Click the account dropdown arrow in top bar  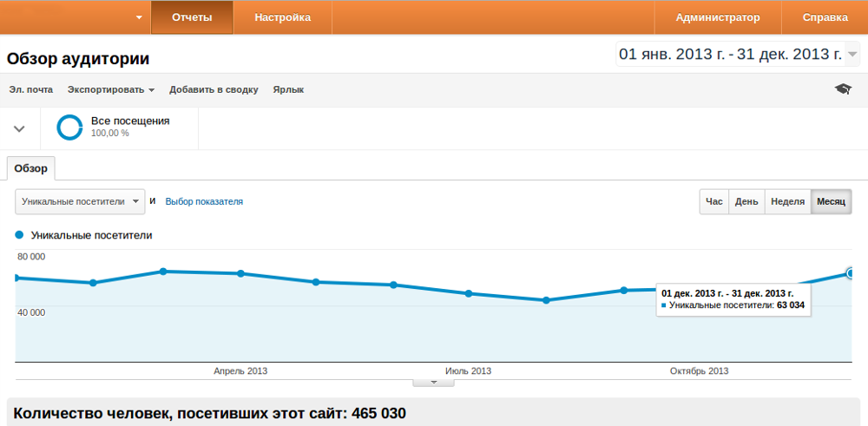140,17
